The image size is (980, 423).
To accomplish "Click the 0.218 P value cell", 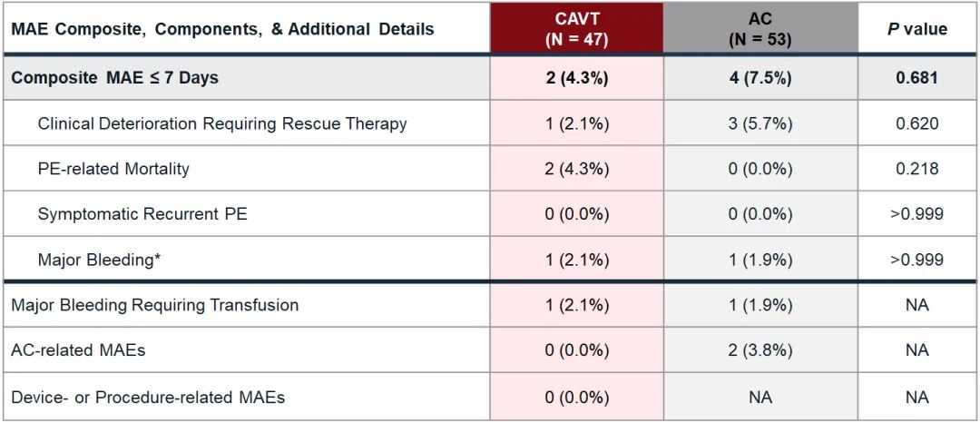I will click(916, 169).
